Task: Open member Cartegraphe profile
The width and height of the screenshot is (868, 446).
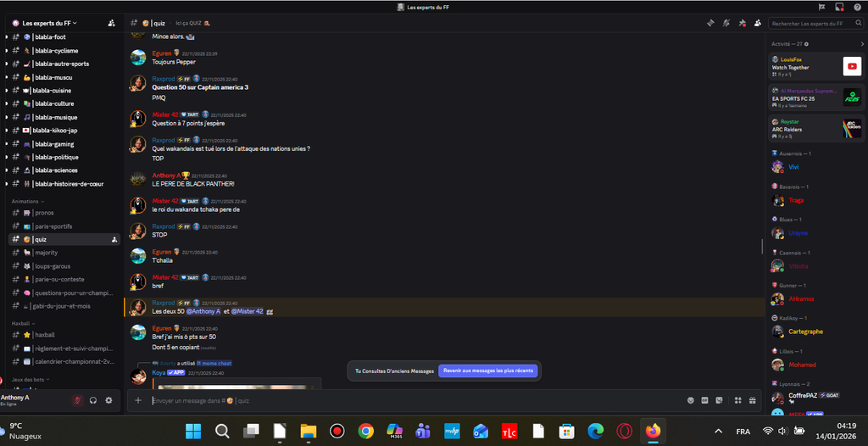Action: point(816,332)
